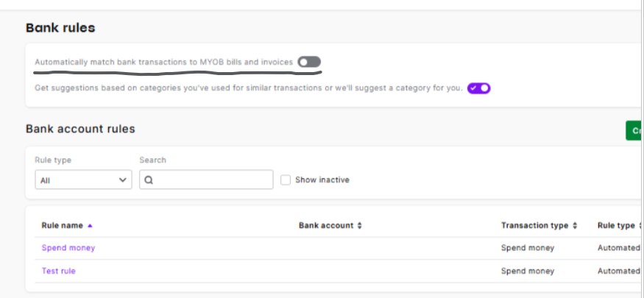Sort by Transaction type sort icon
644x298 pixels.
575,226
